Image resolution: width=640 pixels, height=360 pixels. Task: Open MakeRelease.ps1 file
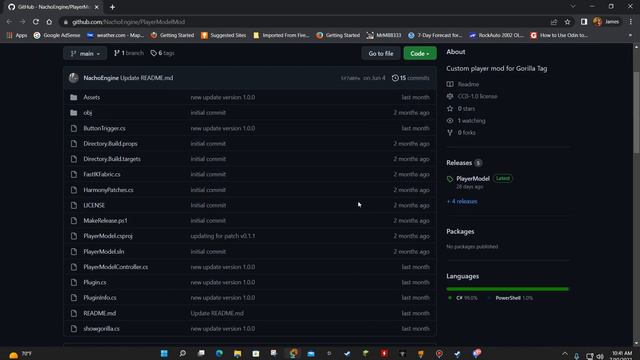point(105,221)
